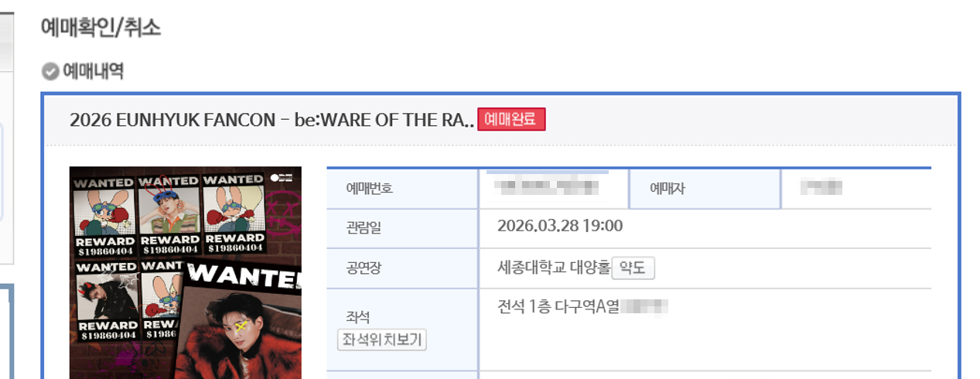
Task: Select the 2026.03.28 19:00 date text
Action: [560, 226]
